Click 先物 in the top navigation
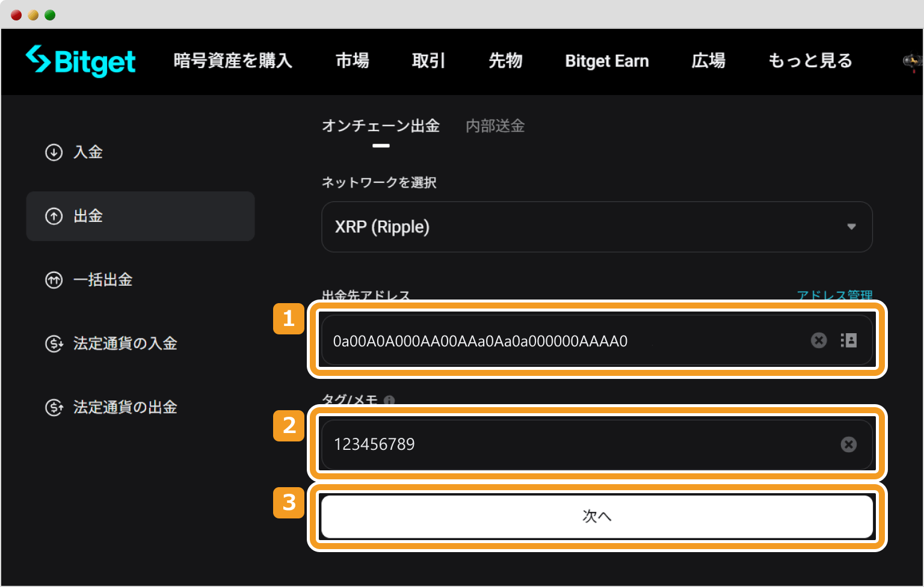This screenshot has width=924, height=587. tap(506, 61)
